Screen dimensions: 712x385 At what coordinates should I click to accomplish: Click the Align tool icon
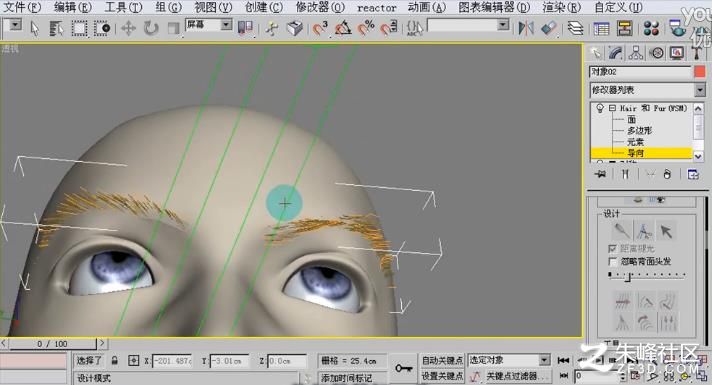549,29
